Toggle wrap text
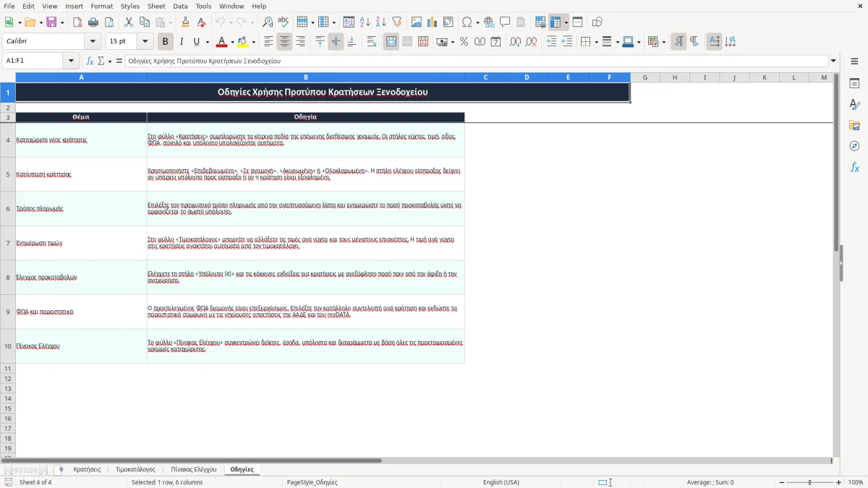The width and height of the screenshot is (868, 488). pyautogui.click(x=372, y=42)
